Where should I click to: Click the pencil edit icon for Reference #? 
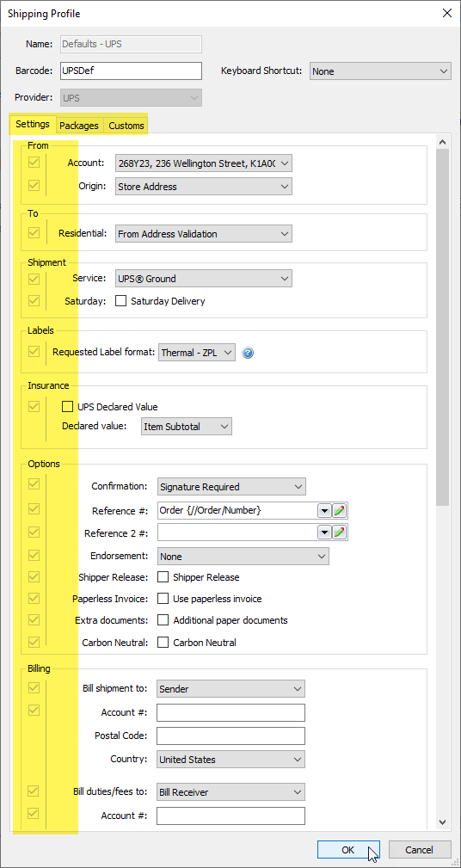tap(340, 510)
